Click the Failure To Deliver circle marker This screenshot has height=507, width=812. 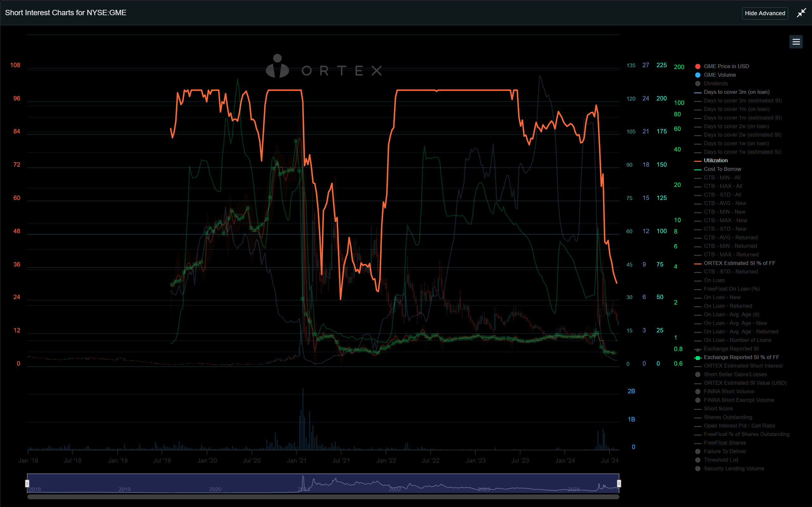[x=698, y=451]
